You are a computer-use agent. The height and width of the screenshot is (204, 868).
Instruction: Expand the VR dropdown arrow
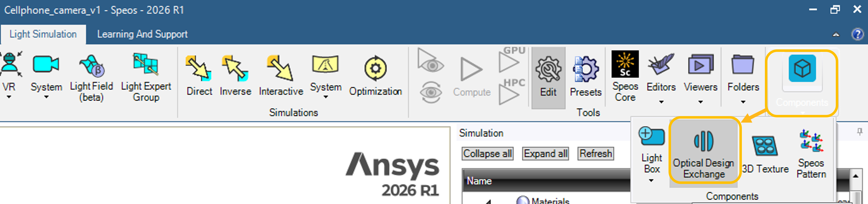(9, 97)
